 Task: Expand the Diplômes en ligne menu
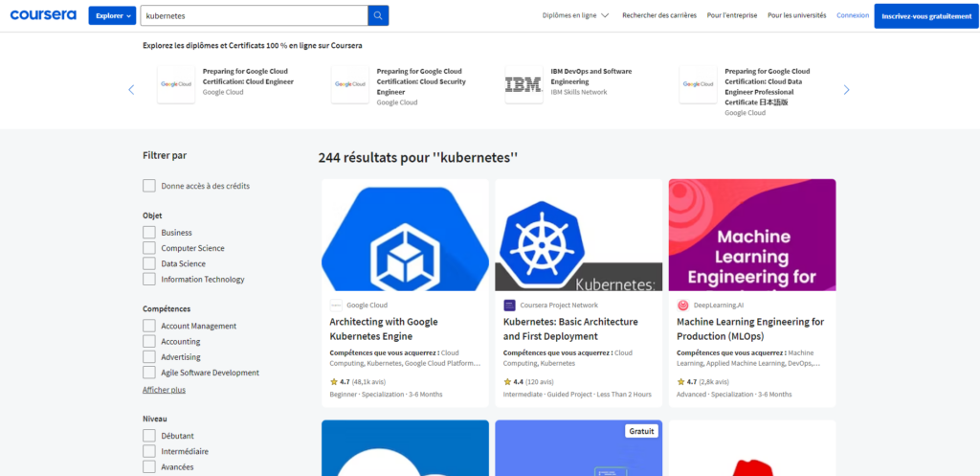click(575, 15)
